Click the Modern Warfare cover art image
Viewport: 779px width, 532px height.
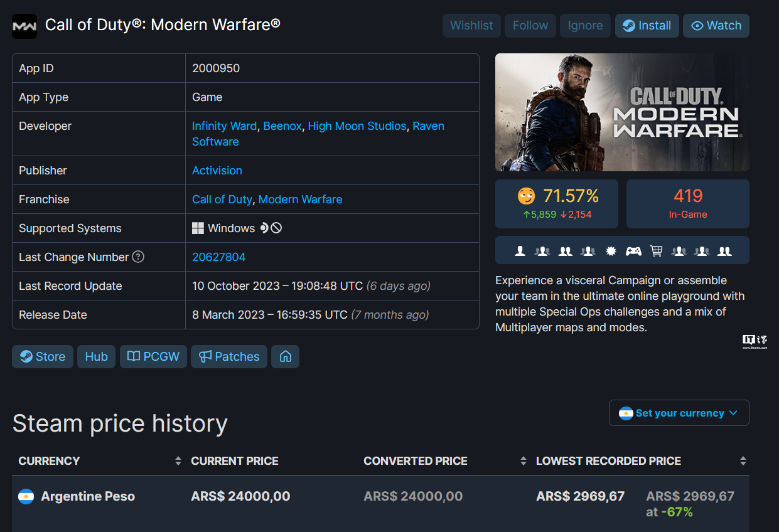(622, 112)
